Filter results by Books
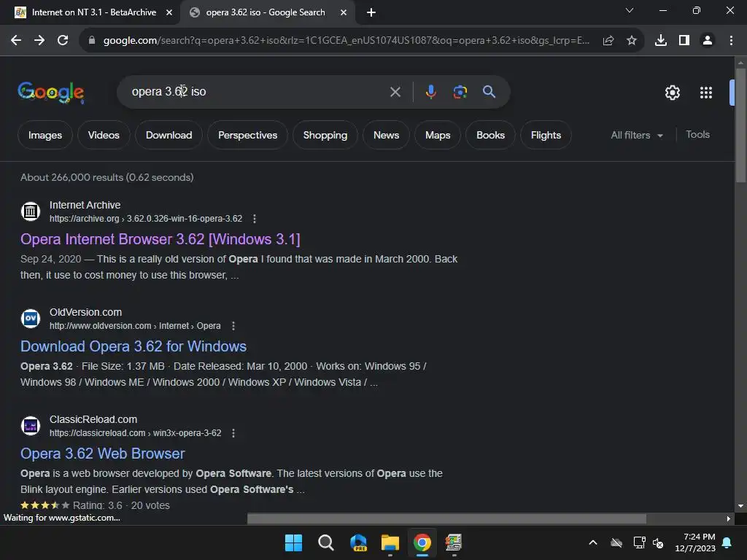Screen dimensions: 747x560 tap(491, 135)
